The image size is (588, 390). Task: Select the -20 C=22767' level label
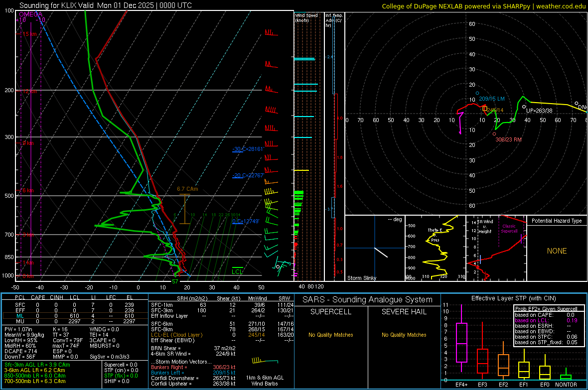tap(248, 175)
